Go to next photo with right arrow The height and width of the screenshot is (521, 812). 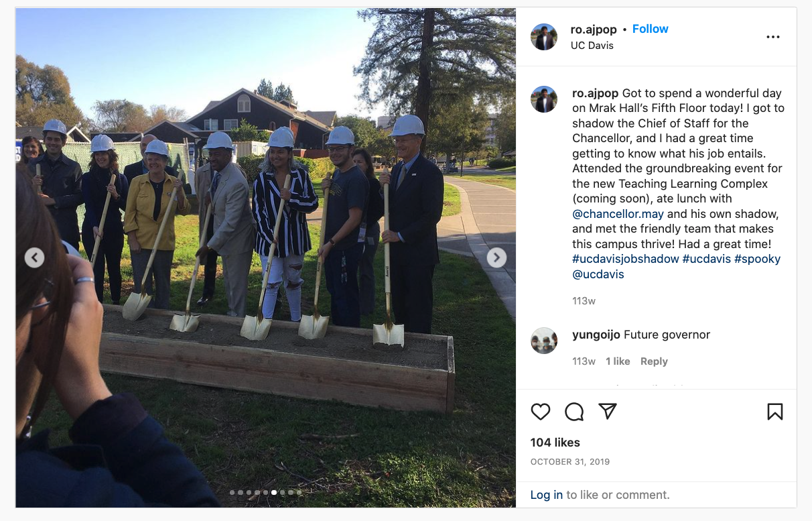coord(496,257)
